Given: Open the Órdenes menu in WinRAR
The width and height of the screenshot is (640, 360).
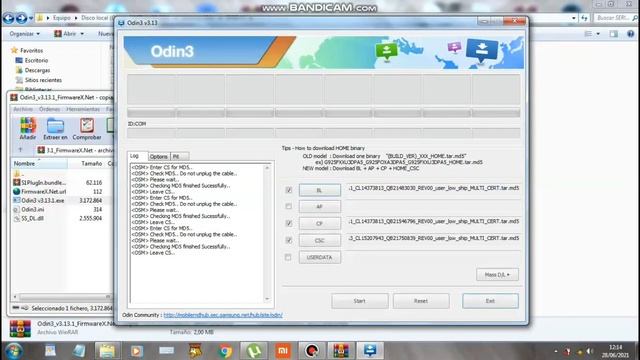Looking at the screenshot, I should [x=49, y=109].
